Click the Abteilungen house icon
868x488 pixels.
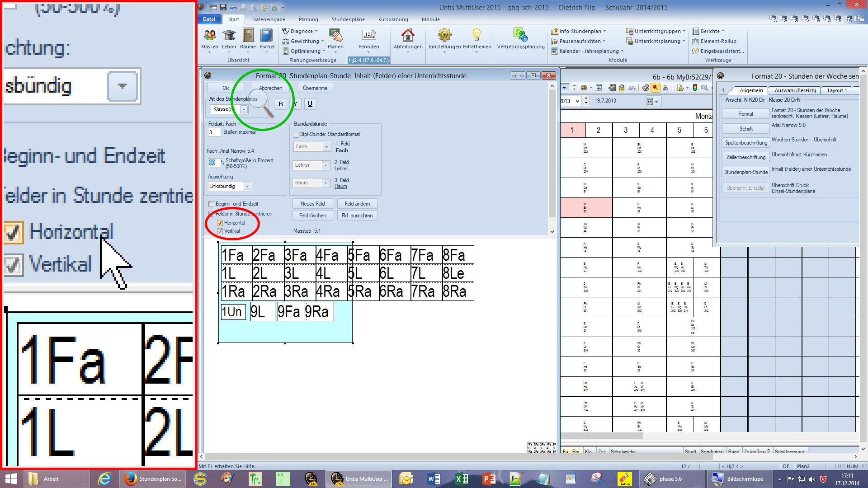tap(408, 35)
